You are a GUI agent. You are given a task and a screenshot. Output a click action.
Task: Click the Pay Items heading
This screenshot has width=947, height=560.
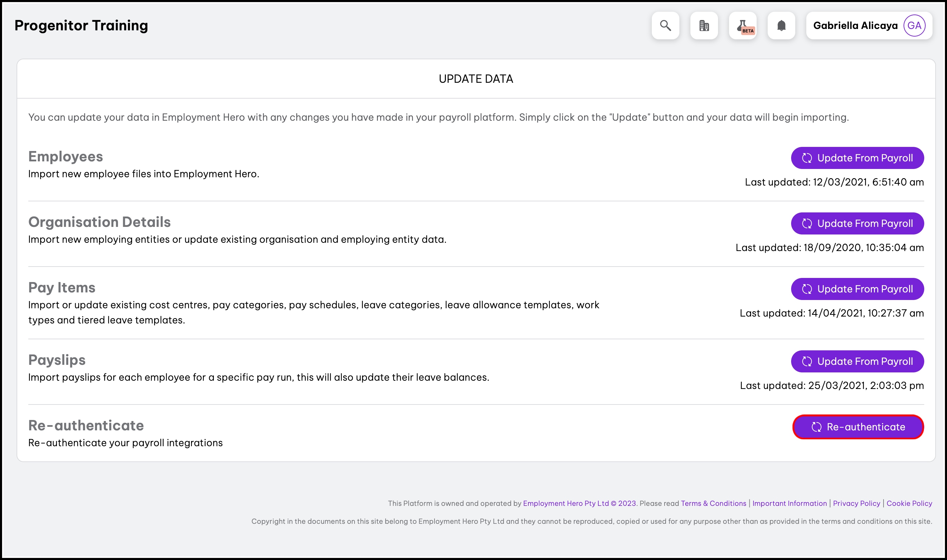[x=62, y=288]
